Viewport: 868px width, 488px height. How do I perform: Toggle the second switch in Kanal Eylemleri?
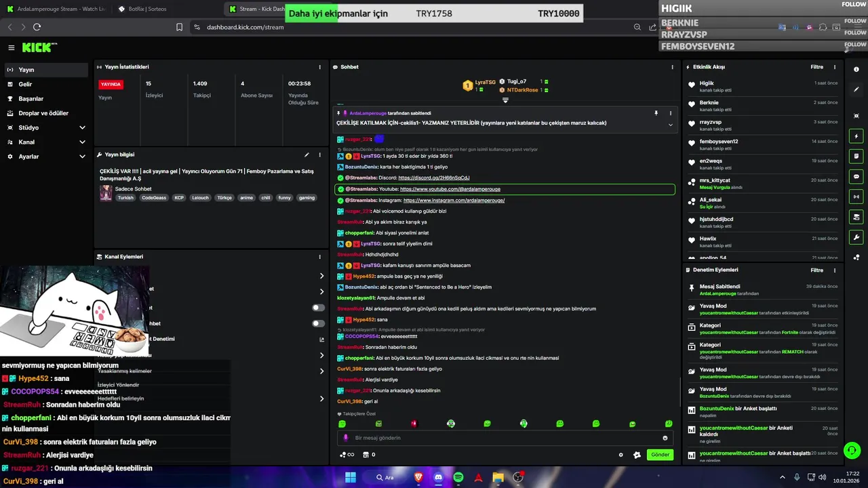click(318, 323)
